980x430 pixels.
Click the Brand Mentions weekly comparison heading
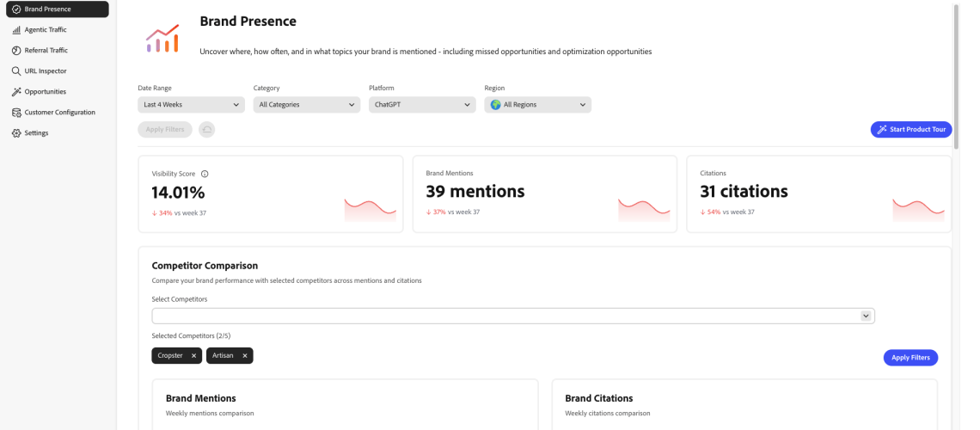click(200, 398)
